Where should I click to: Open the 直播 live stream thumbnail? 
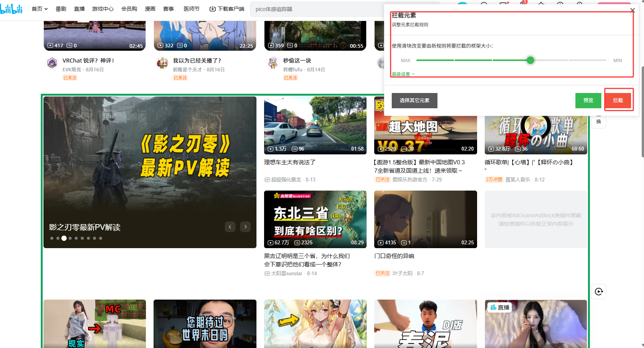click(536, 324)
